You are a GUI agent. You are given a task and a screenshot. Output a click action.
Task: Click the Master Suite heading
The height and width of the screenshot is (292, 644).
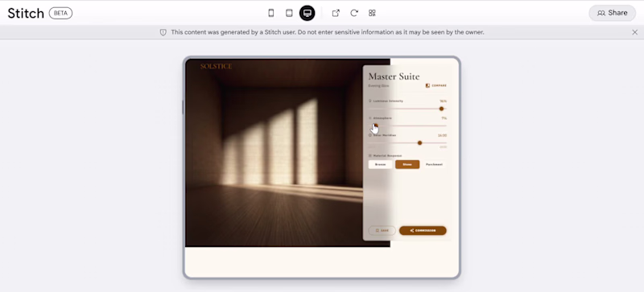tap(394, 76)
